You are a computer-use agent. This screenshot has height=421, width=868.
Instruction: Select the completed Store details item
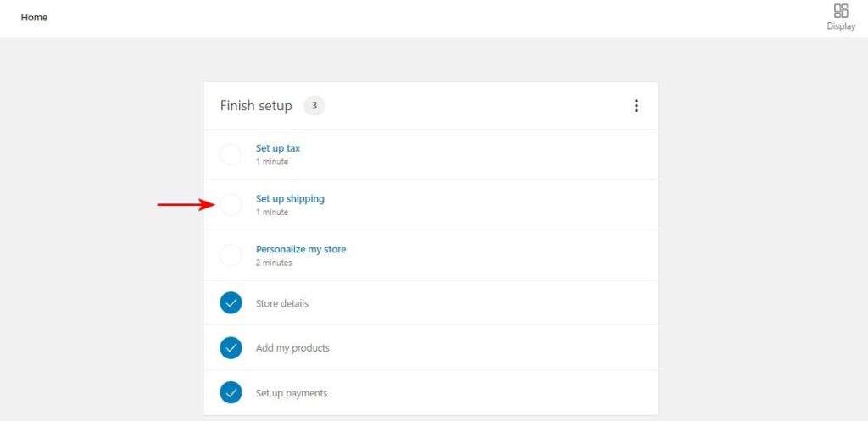point(282,303)
